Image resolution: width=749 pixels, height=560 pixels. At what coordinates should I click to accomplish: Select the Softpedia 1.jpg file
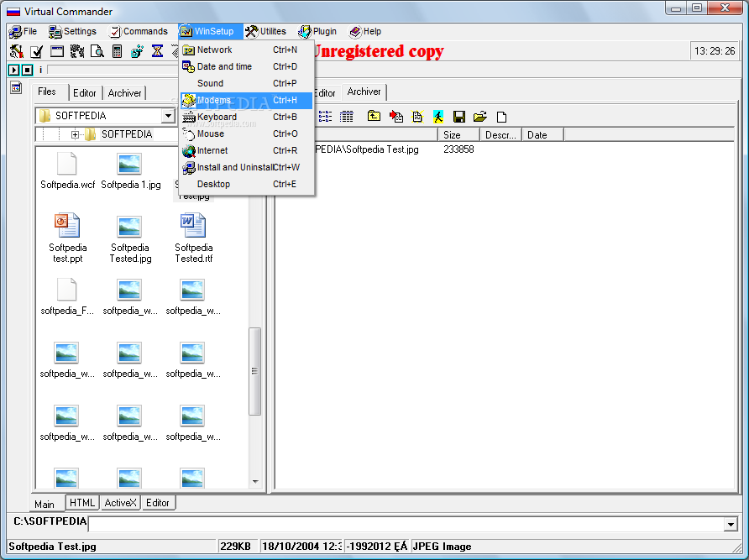(130, 170)
